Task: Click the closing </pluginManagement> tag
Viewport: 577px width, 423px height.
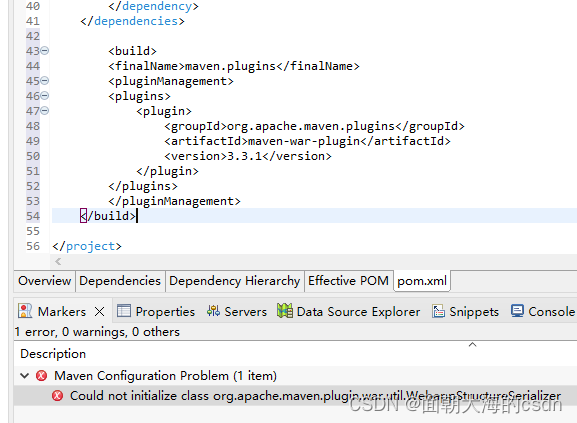Action: [174, 201]
